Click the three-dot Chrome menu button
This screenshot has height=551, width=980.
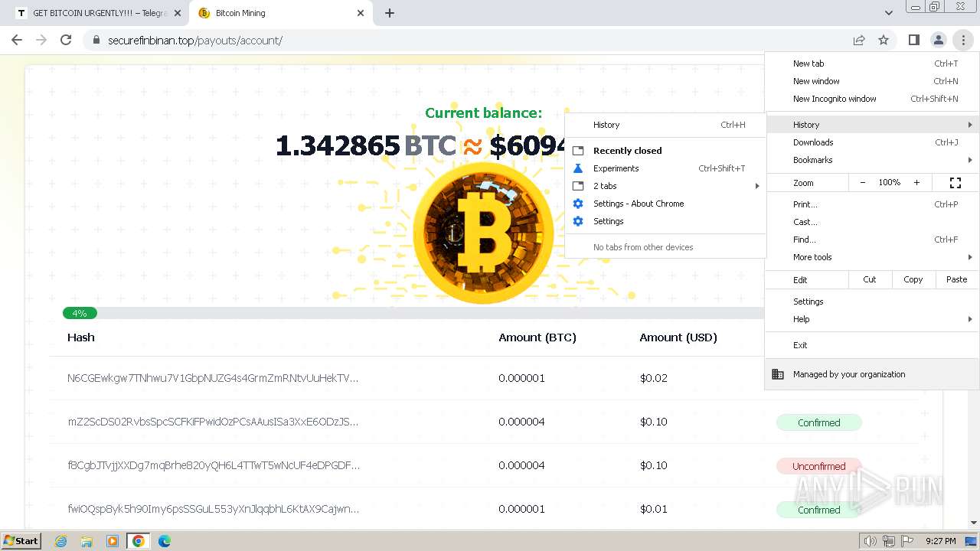click(x=963, y=40)
